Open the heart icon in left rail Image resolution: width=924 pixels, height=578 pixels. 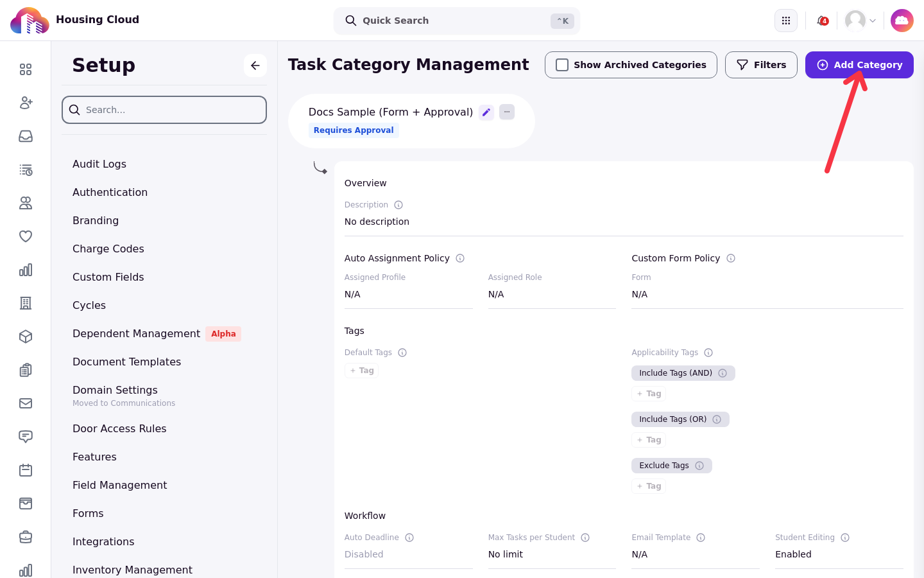26,236
